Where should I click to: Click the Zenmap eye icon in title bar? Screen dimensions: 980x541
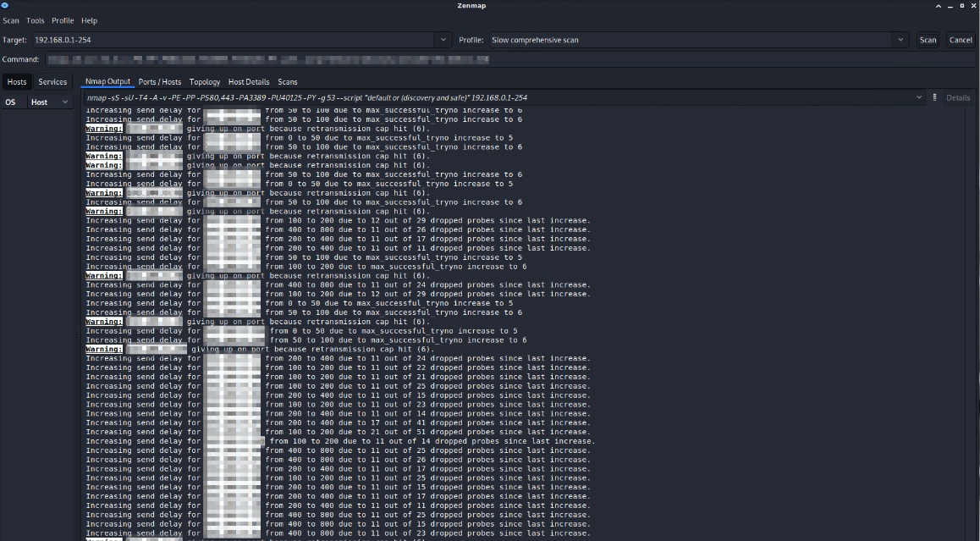(5, 5)
